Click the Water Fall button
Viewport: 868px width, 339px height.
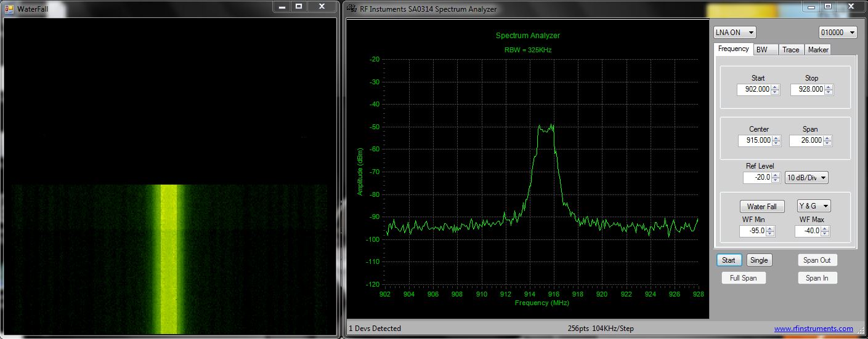762,207
